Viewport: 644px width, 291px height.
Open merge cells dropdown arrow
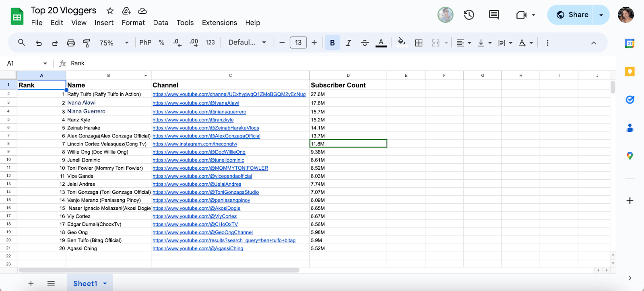click(446, 43)
